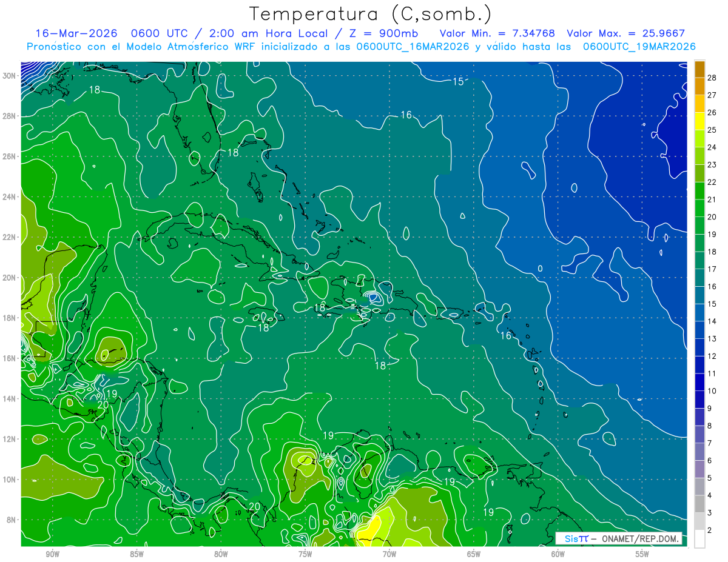The height and width of the screenshot is (562, 728).
Task: Click the 'Valor Min. = 7.34768' value
Action: pyautogui.click(x=497, y=33)
